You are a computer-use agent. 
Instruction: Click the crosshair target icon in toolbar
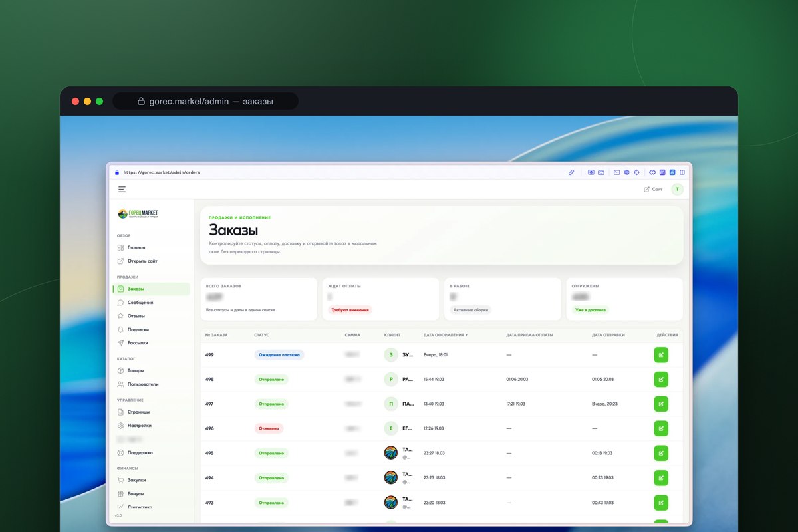click(x=636, y=172)
